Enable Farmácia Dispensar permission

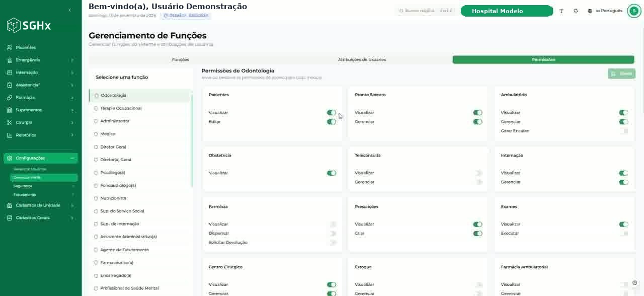click(331, 234)
